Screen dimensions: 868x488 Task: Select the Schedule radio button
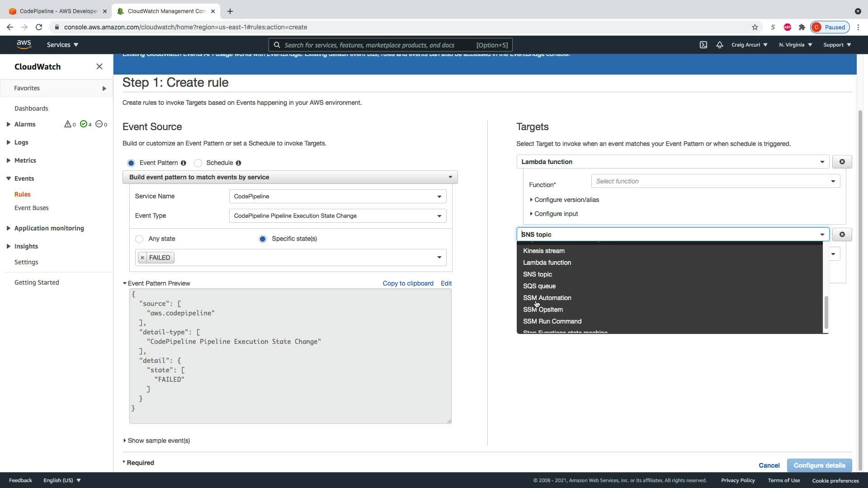coord(198,163)
